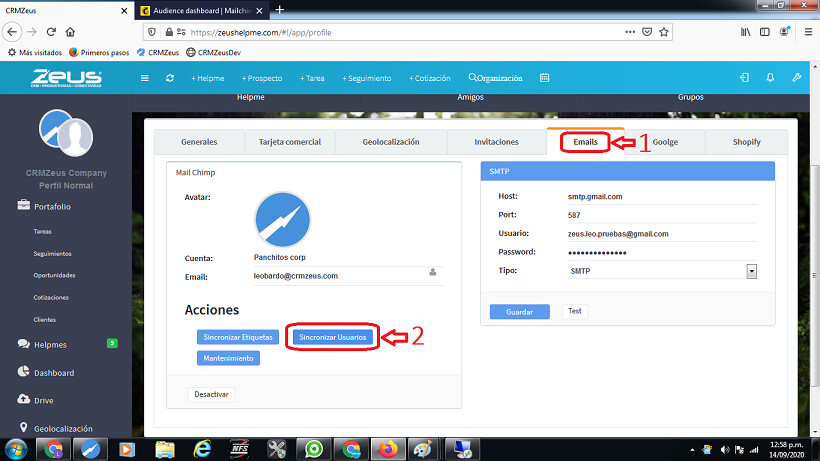Viewport: 820px width, 461px height.
Task: Reload the page with browser refresh
Action: click(51, 32)
